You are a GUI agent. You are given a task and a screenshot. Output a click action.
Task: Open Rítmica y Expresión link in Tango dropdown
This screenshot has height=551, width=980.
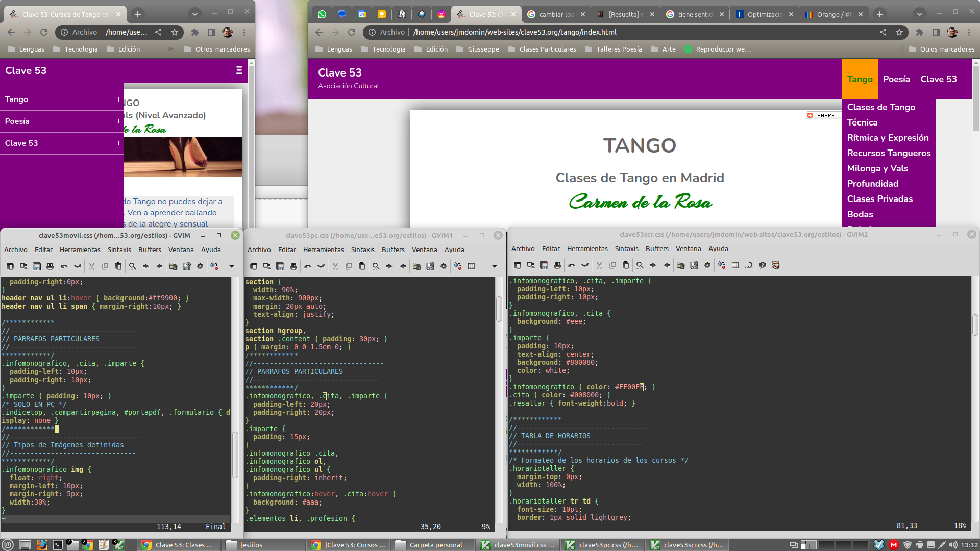pyautogui.click(x=888, y=138)
